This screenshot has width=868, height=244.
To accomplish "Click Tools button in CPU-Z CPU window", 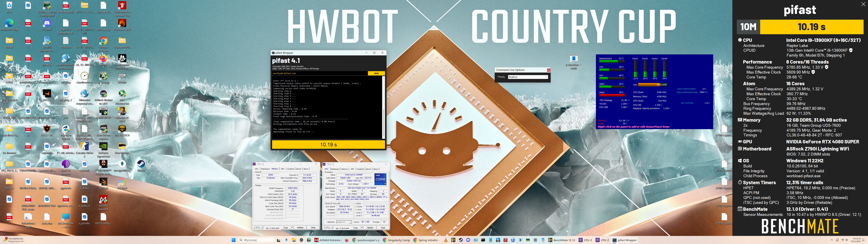I will 356,228.
